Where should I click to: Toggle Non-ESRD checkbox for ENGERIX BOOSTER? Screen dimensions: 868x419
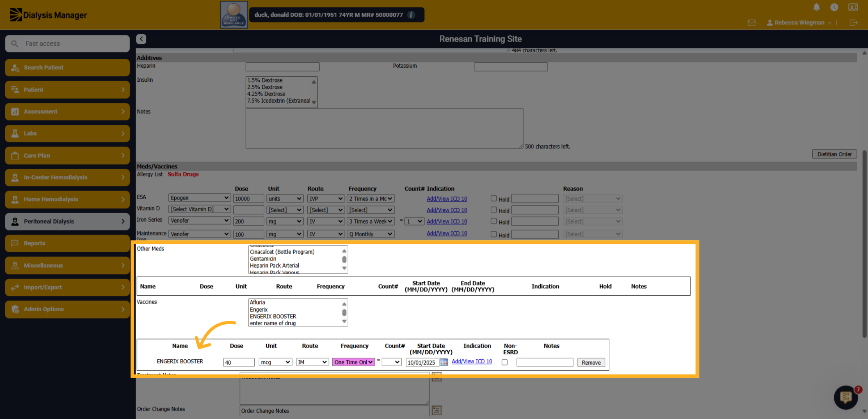coord(505,362)
